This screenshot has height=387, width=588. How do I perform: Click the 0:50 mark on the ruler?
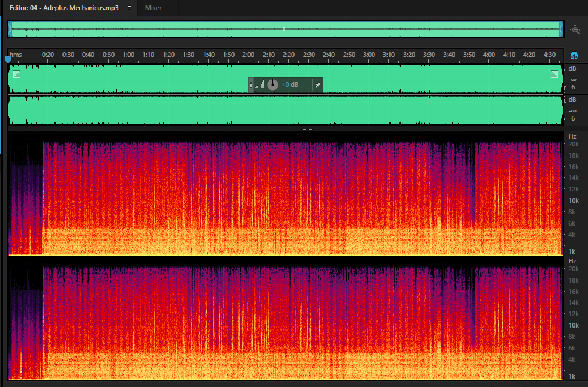pyautogui.click(x=109, y=55)
